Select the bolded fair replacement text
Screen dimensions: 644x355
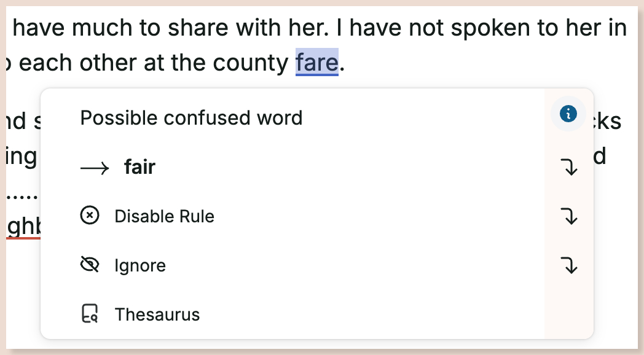click(139, 166)
